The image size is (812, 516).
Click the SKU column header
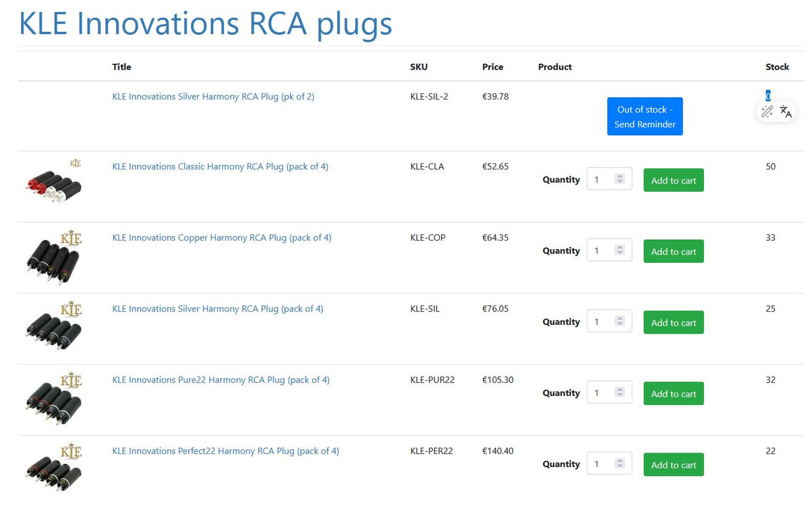[x=419, y=67]
